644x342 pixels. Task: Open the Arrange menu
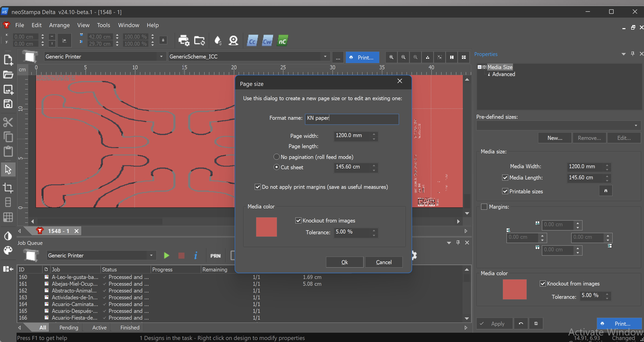click(59, 25)
